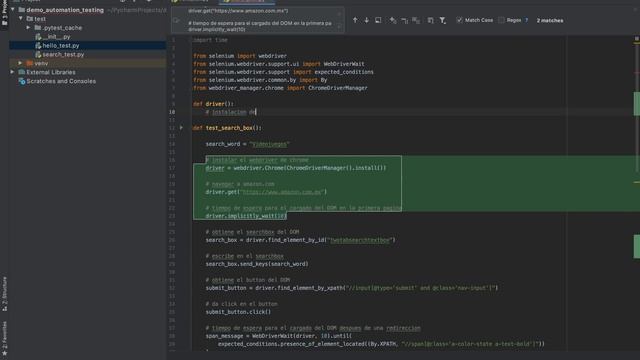
Task: Add selection for next occurrence icon
Action: pos(393,20)
